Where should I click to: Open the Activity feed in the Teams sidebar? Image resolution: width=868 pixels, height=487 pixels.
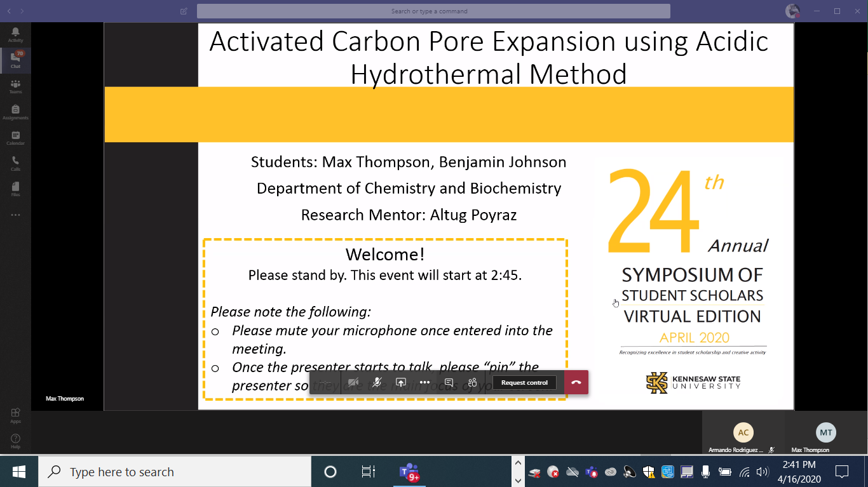tap(15, 34)
